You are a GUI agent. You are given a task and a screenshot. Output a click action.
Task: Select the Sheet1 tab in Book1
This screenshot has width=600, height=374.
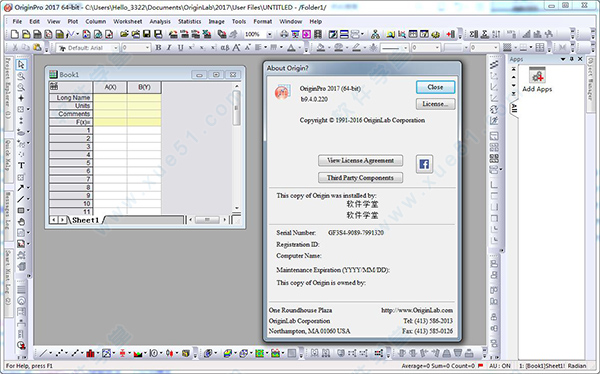pos(85,220)
